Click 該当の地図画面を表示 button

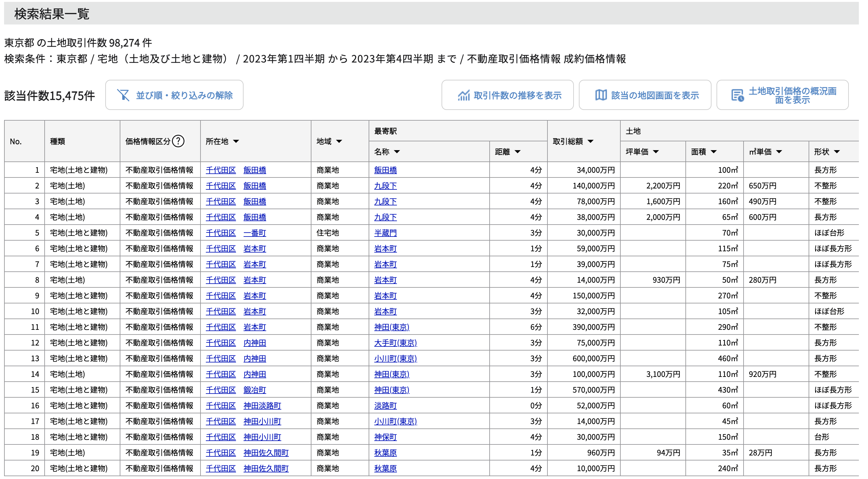coord(645,95)
